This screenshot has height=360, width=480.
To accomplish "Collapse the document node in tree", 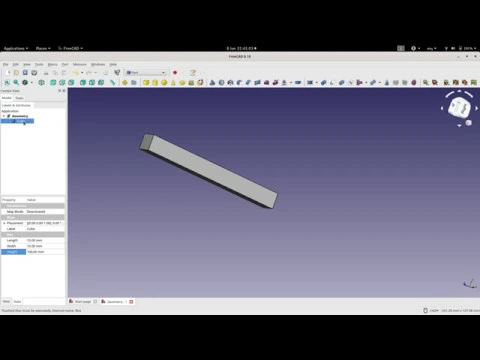I will tap(4, 116).
